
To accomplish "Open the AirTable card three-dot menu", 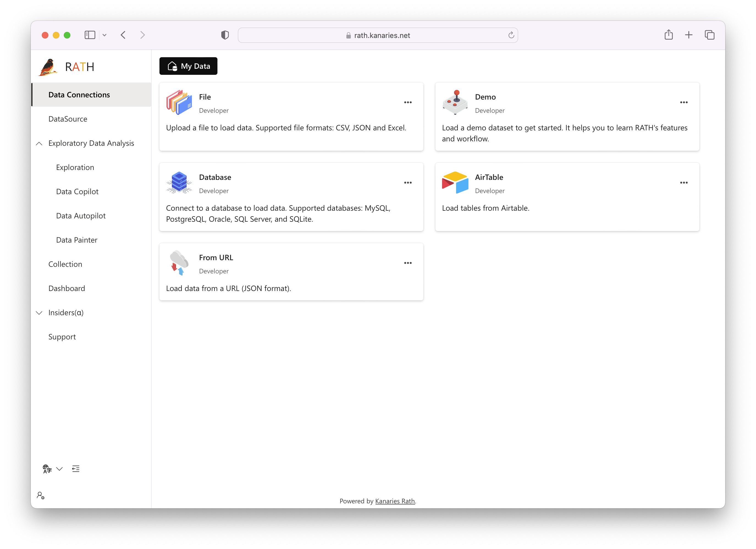I will point(684,183).
